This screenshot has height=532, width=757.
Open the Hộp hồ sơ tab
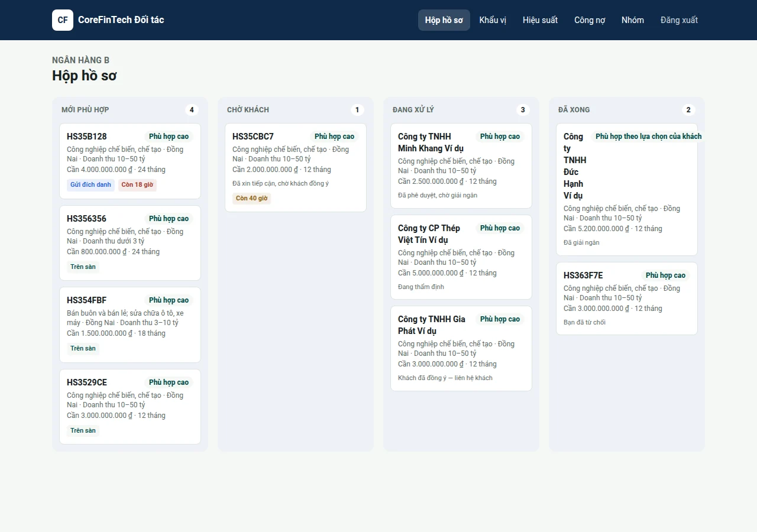[x=444, y=20]
